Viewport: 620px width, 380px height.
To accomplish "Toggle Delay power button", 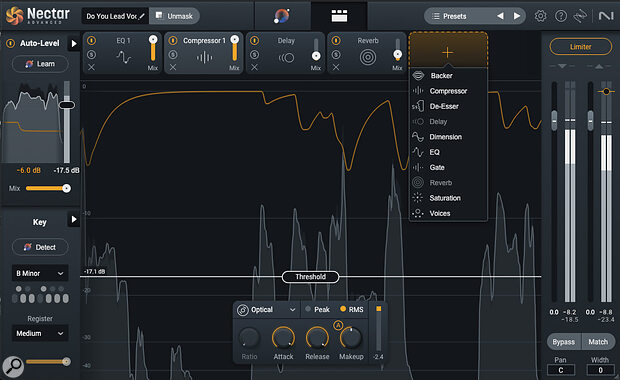I will (254, 40).
